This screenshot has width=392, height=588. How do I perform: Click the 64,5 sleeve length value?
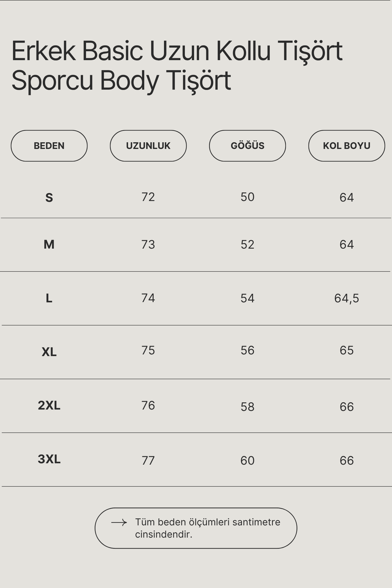point(346,298)
